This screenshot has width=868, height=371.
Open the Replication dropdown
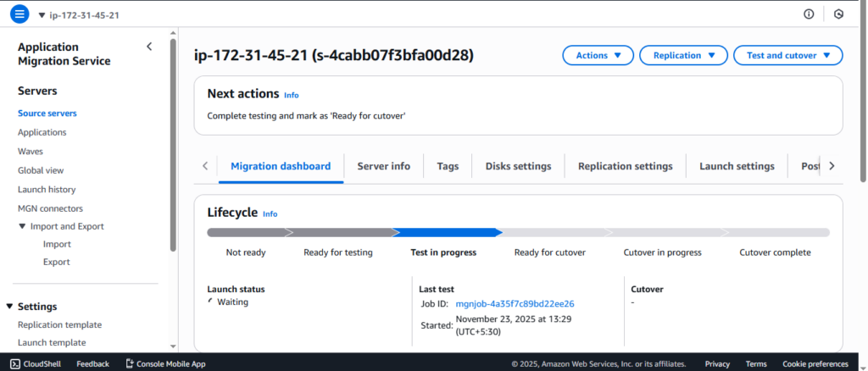[x=683, y=55]
